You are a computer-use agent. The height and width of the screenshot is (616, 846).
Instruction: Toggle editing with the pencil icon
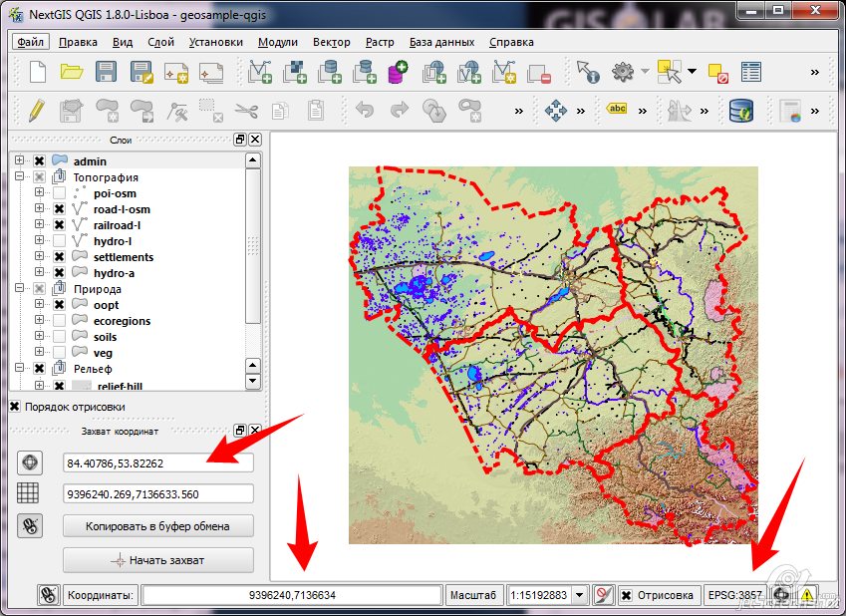point(37,110)
